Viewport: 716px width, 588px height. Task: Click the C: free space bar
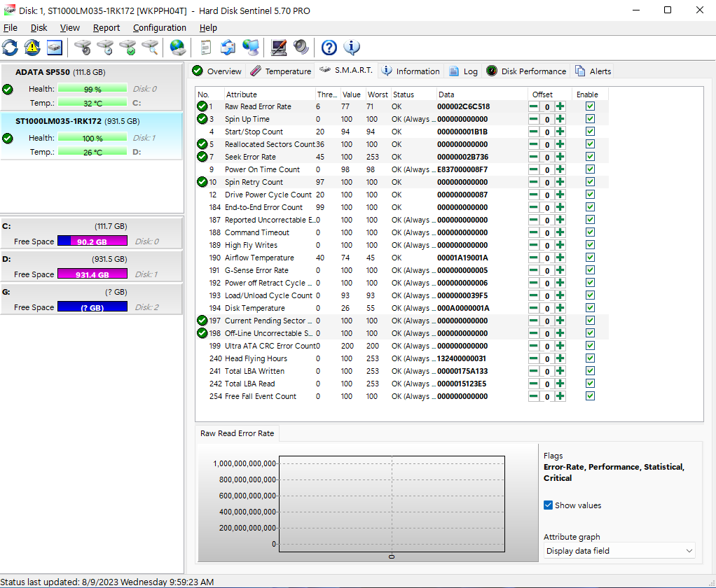coord(92,241)
